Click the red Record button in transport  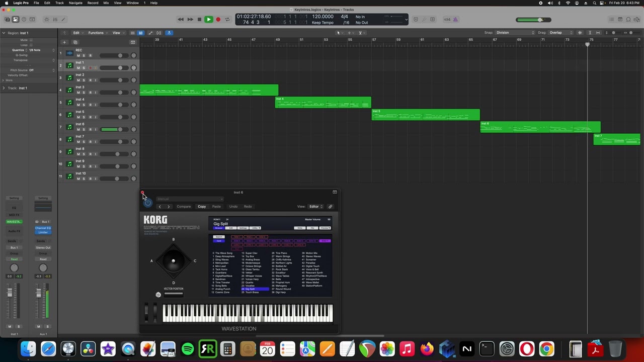click(218, 20)
